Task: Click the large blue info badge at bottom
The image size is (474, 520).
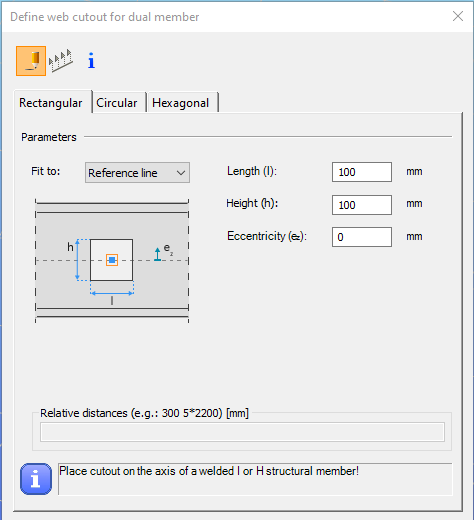Action: pyautogui.click(x=36, y=479)
